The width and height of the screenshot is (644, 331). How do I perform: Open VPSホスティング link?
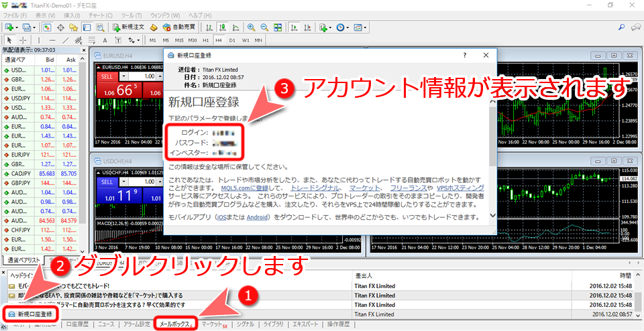(x=460, y=188)
